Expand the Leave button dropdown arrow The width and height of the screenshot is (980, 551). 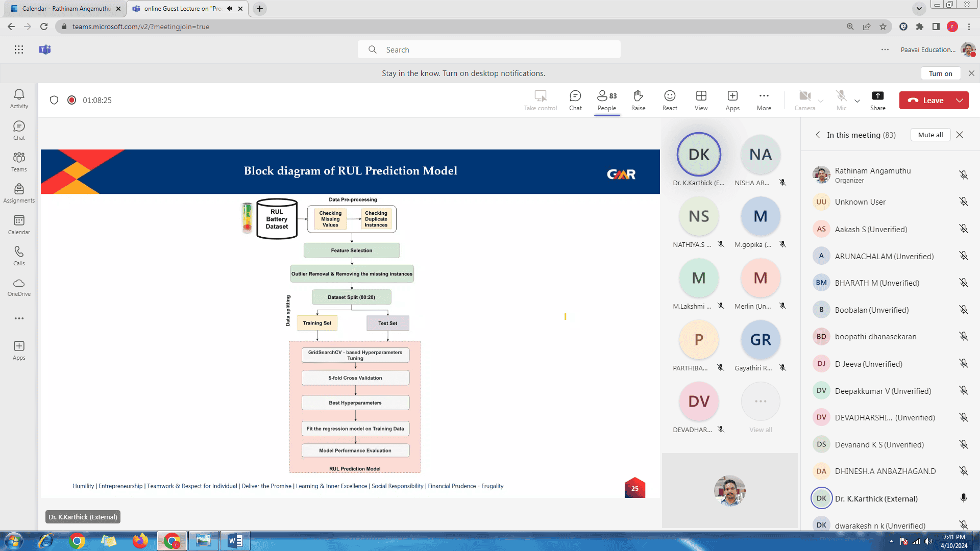pyautogui.click(x=960, y=101)
